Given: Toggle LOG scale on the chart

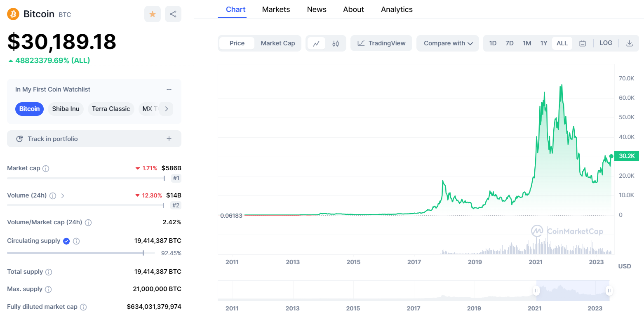Looking at the screenshot, I should (x=606, y=43).
